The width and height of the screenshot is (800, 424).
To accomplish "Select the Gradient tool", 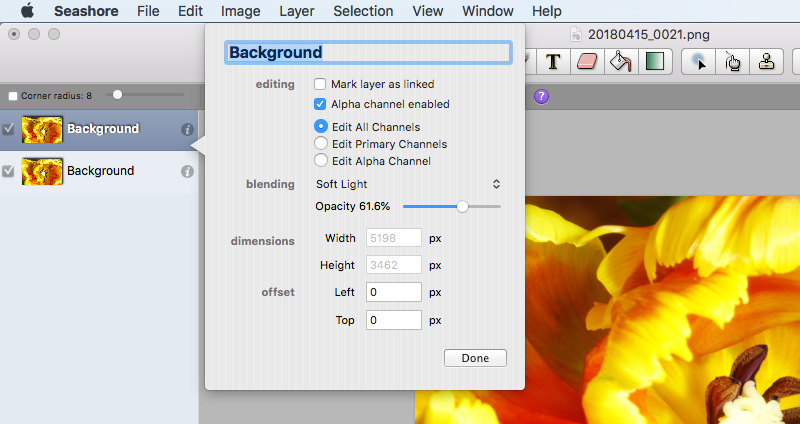I will [655, 62].
